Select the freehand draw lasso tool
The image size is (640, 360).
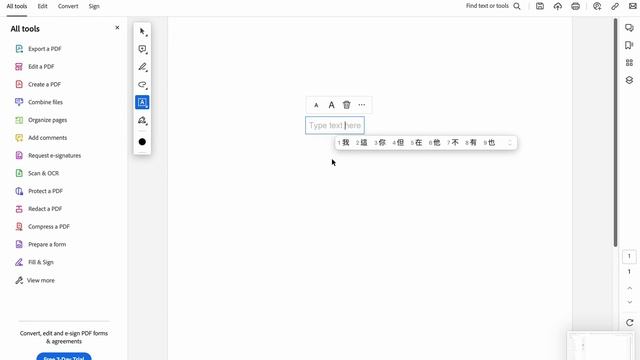(142, 85)
